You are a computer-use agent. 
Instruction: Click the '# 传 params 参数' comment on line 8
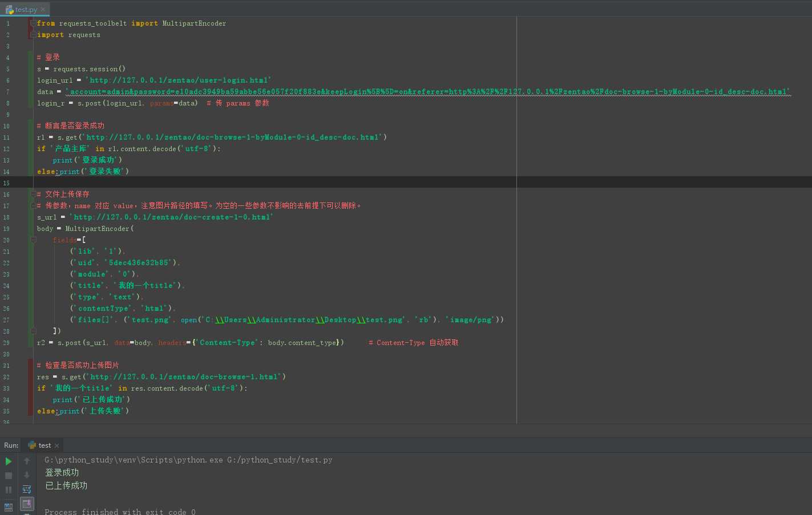(238, 103)
